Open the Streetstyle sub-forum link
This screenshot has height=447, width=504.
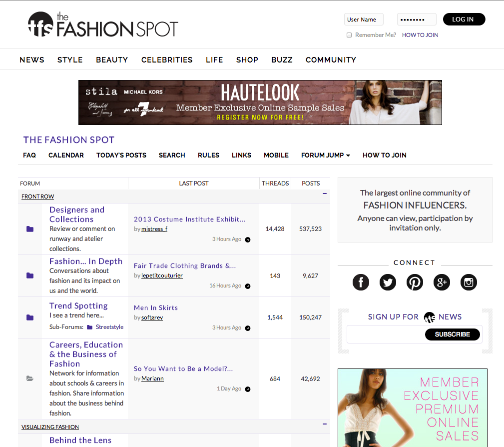click(x=109, y=327)
